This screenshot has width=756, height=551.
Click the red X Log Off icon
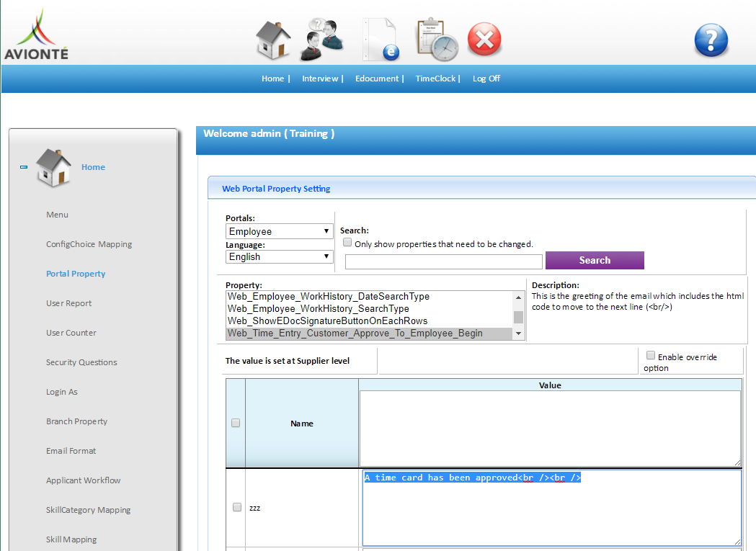click(484, 40)
